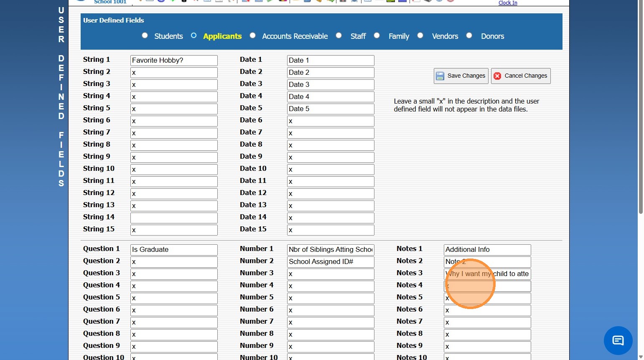The height and width of the screenshot is (360, 644).
Task: Focus the Number 7 input field
Action: coord(331,322)
